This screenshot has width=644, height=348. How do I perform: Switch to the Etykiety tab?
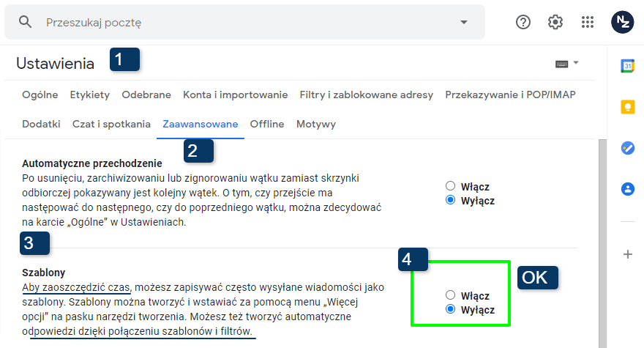(90, 95)
